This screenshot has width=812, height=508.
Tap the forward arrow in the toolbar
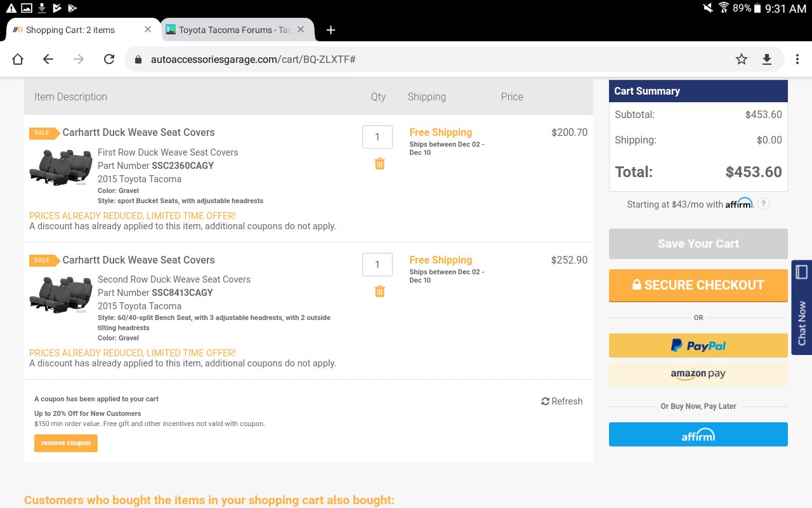click(x=79, y=59)
